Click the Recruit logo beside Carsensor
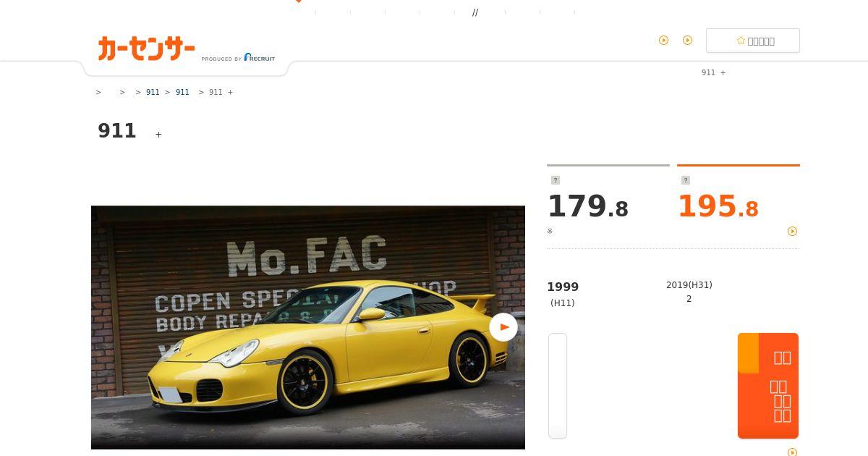 coord(259,57)
